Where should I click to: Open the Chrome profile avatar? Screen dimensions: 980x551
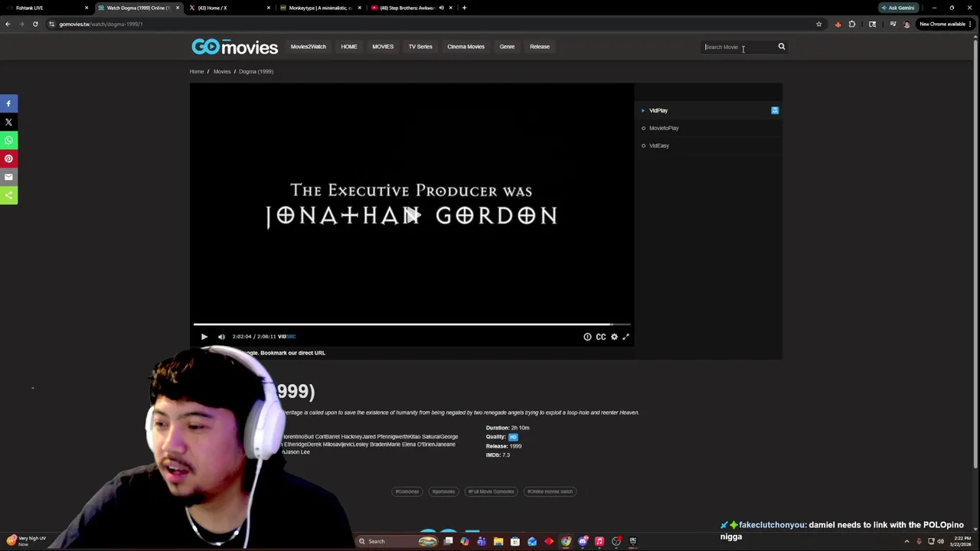(907, 24)
